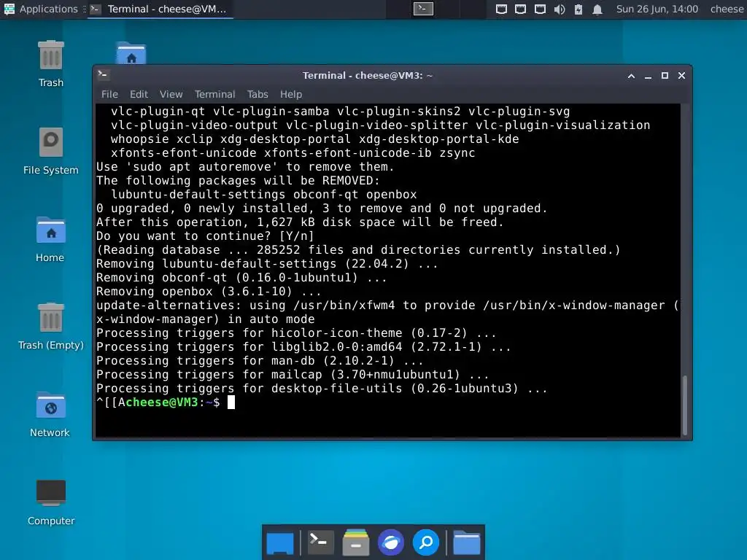Open the folder icon in the dock
This screenshot has width=747, height=560.
[466, 542]
